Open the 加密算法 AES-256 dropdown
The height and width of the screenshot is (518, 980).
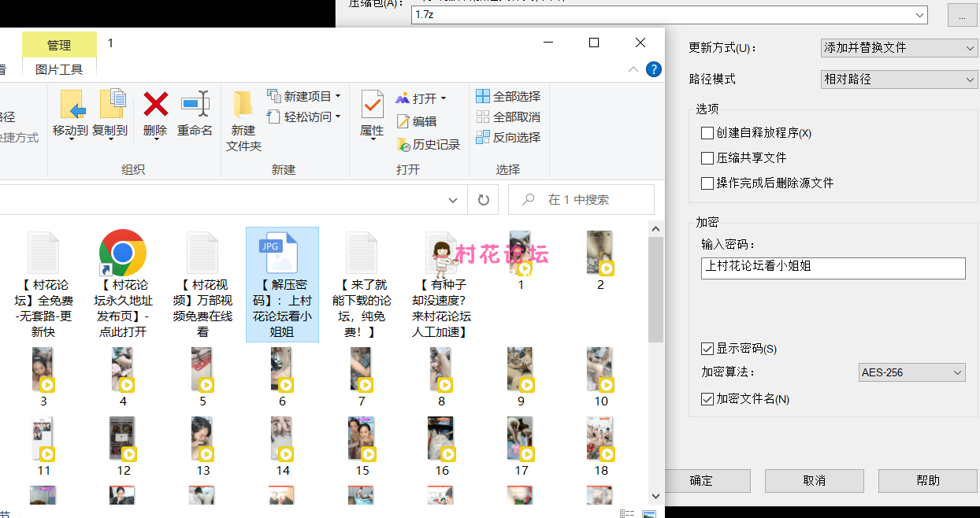(912, 372)
